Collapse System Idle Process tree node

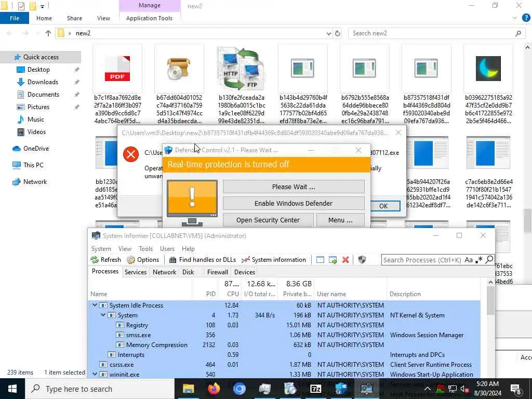(95, 305)
